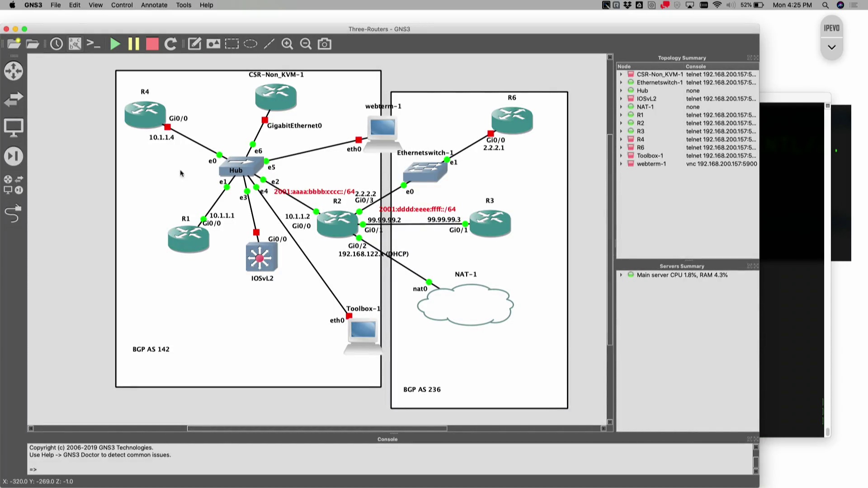
Task: Click the Add a note icon
Action: pyautogui.click(x=194, y=44)
